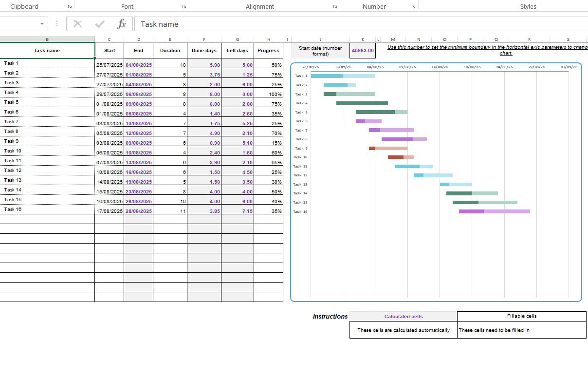Open the Alignment options dialog launcher

click(334, 6)
